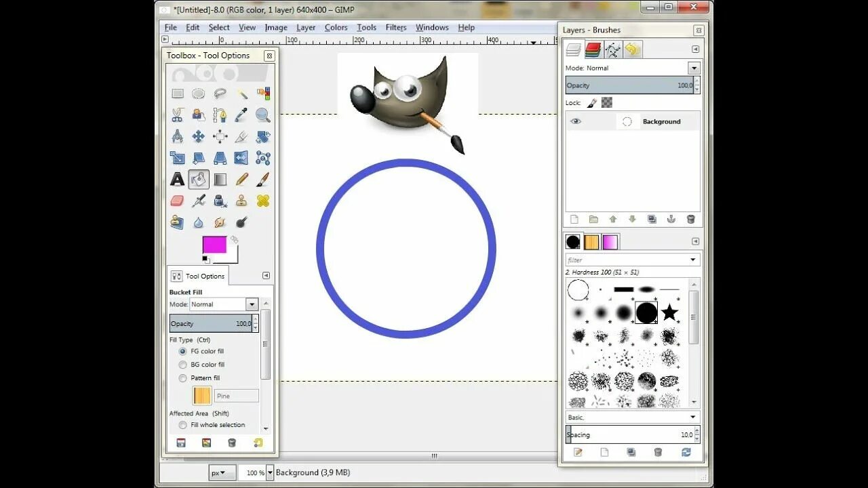The height and width of the screenshot is (488, 868).
Task: Open the Bucket Fill Mode dropdown
Action: [x=252, y=304]
